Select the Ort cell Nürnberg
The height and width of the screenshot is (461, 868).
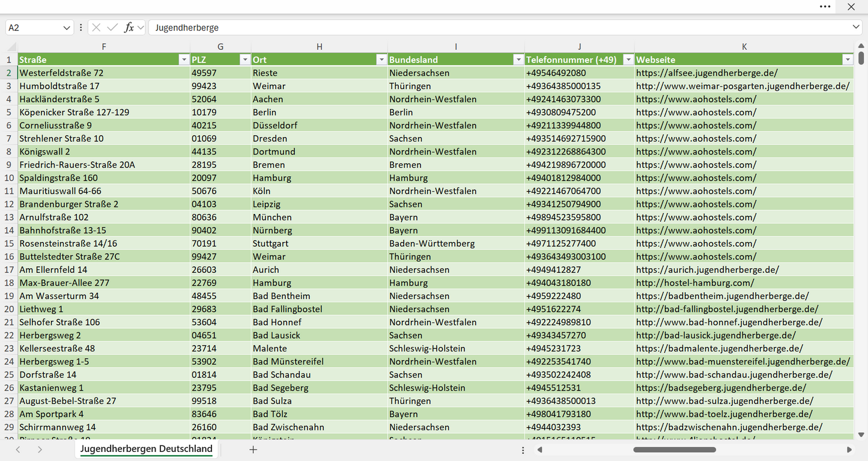coord(320,230)
